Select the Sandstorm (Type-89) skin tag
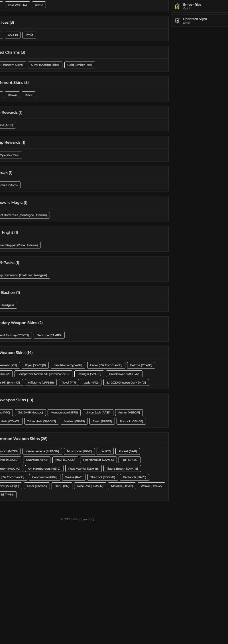228x644 pixels. click(x=68, y=365)
